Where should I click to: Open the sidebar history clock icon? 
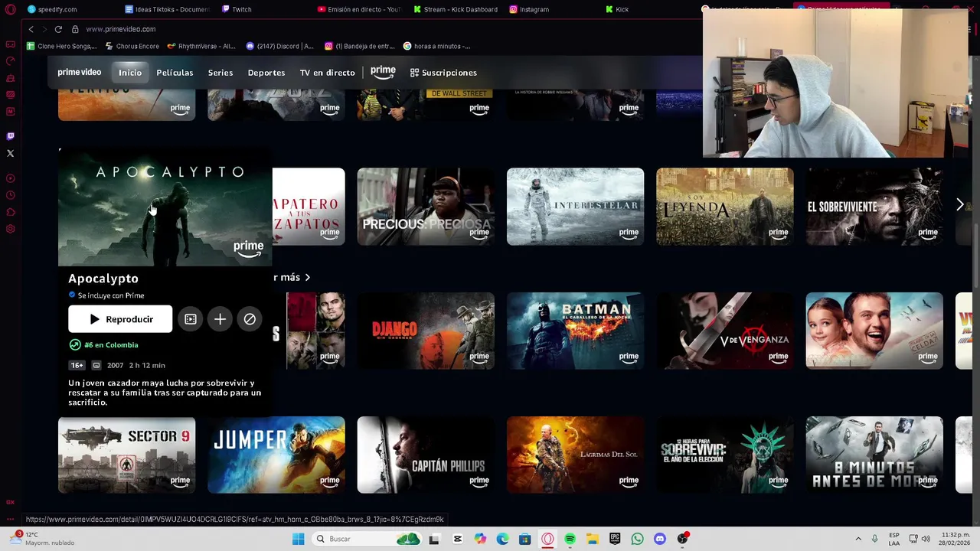(x=11, y=195)
